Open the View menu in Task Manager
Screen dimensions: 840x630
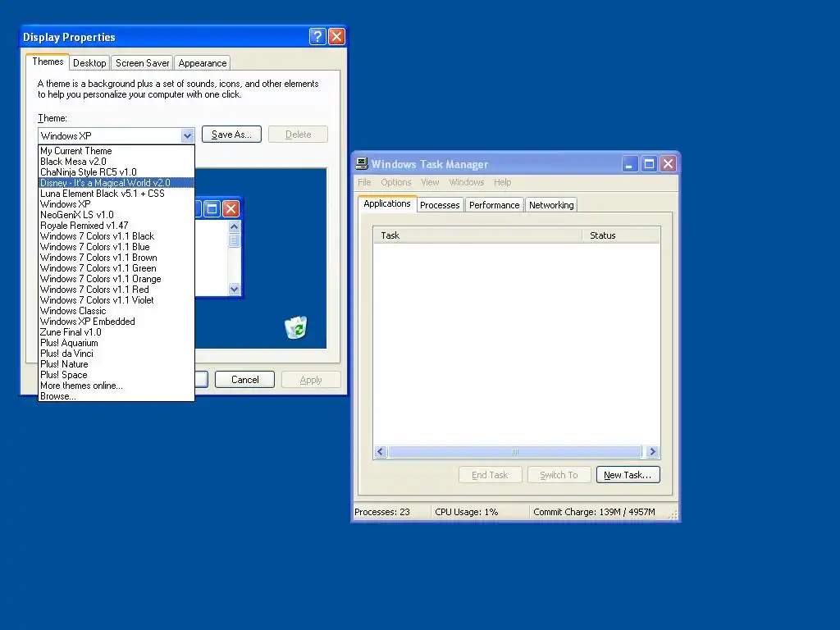point(430,182)
